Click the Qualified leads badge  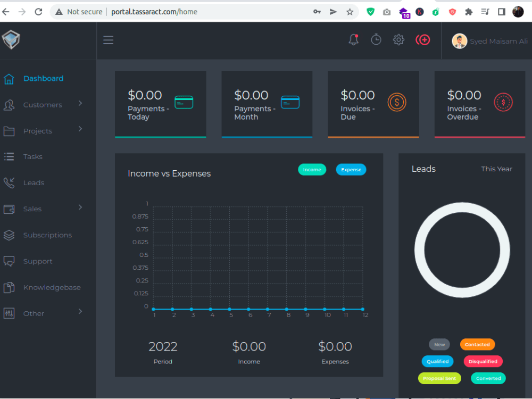437,361
